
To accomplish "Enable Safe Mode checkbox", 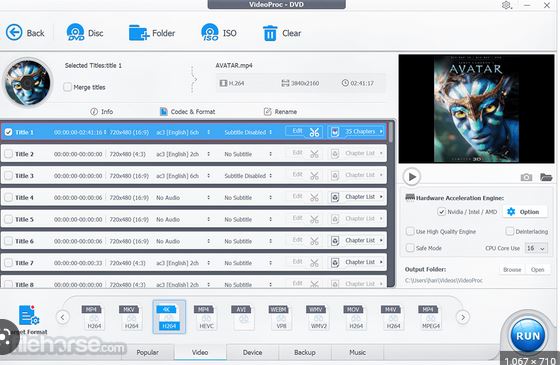I will pyautogui.click(x=410, y=248).
